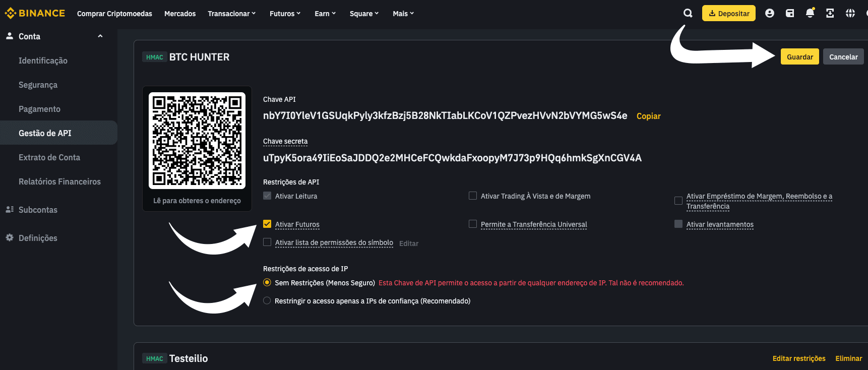The height and width of the screenshot is (370, 868).
Task: Expand the Futuros dropdown menu
Action: click(x=285, y=14)
